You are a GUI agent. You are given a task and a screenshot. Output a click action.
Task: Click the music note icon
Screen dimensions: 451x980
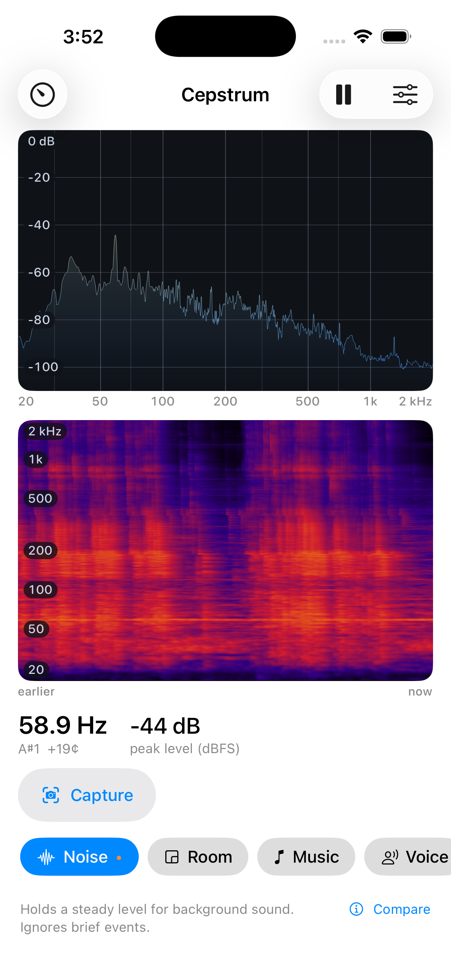point(279,857)
